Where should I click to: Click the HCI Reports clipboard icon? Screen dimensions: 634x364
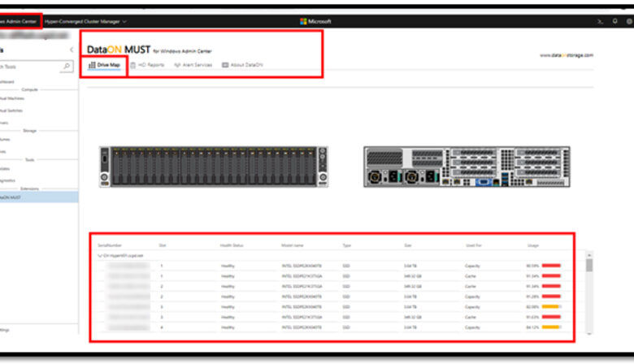tap(132, 65)
